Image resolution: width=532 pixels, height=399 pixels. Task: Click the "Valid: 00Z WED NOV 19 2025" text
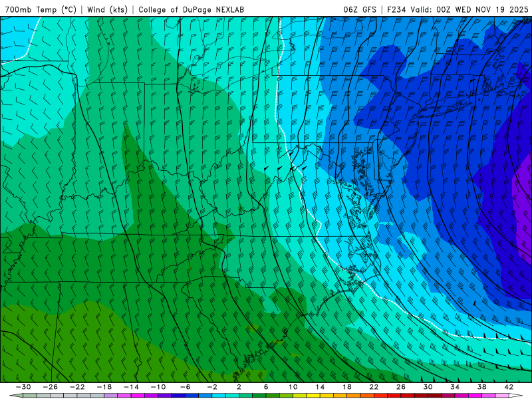click(469, 10)
